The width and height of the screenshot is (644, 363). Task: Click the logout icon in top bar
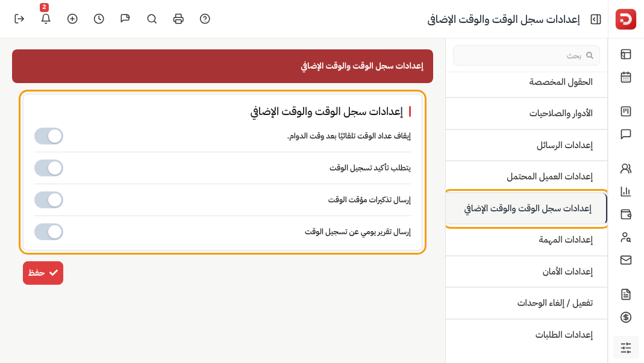point(19,19)
